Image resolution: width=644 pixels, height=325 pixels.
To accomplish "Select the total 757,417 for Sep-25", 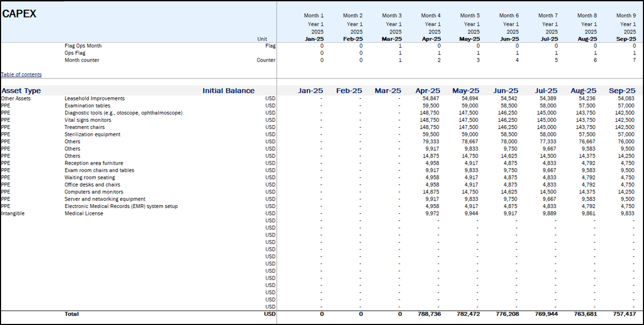I will pyautogui.click(x=625, y=314).
